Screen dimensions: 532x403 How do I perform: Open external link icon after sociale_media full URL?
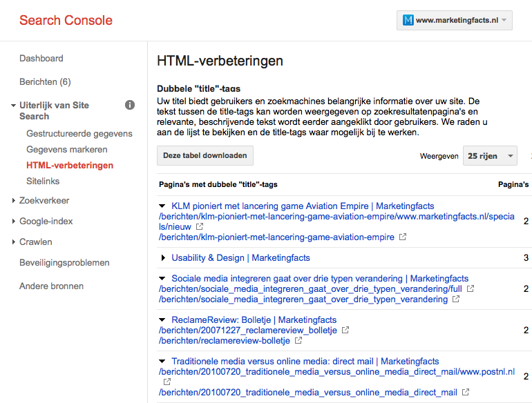(x=471, y=289)
